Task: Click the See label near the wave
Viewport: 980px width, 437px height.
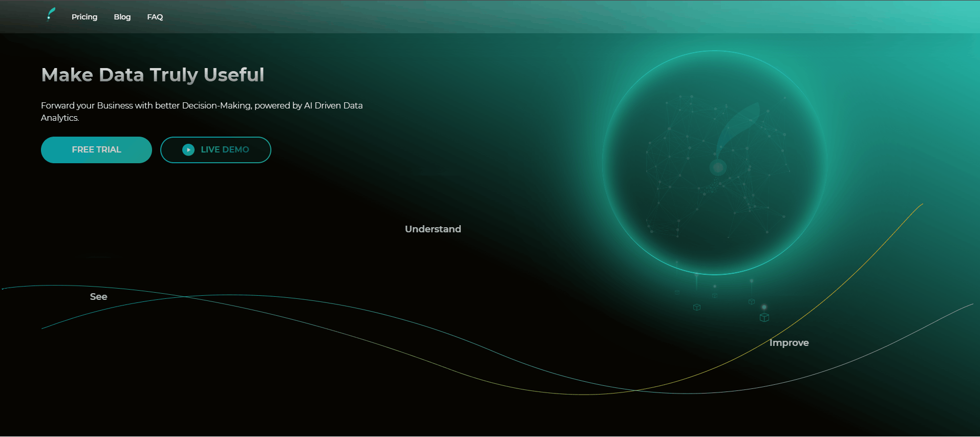Action: (98, 297)
